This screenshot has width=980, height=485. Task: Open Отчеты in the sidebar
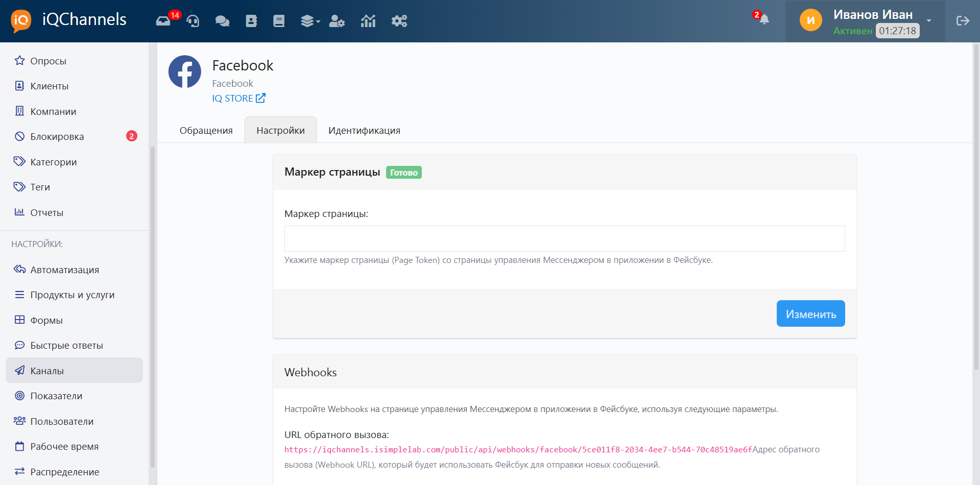point(74,212)
